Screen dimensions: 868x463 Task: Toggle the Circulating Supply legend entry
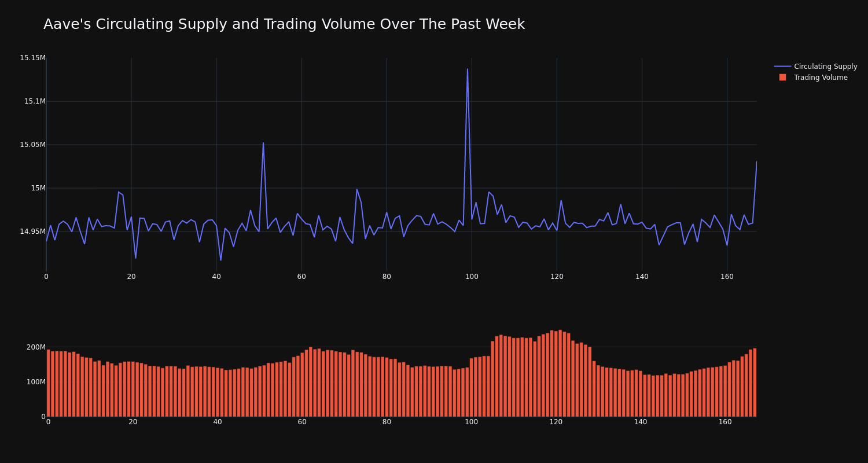tap(816, 67)
